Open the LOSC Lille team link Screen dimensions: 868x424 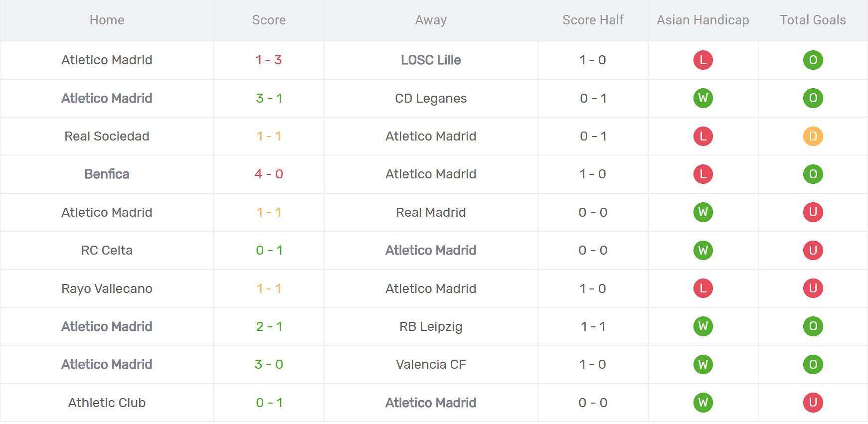point(431,60)
